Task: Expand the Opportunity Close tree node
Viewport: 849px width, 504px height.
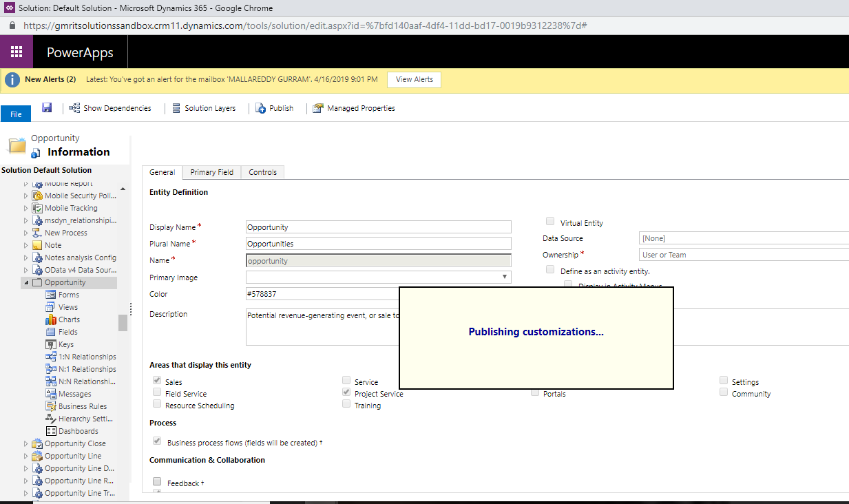Action: pyautogui.click(x=27, y=443)
